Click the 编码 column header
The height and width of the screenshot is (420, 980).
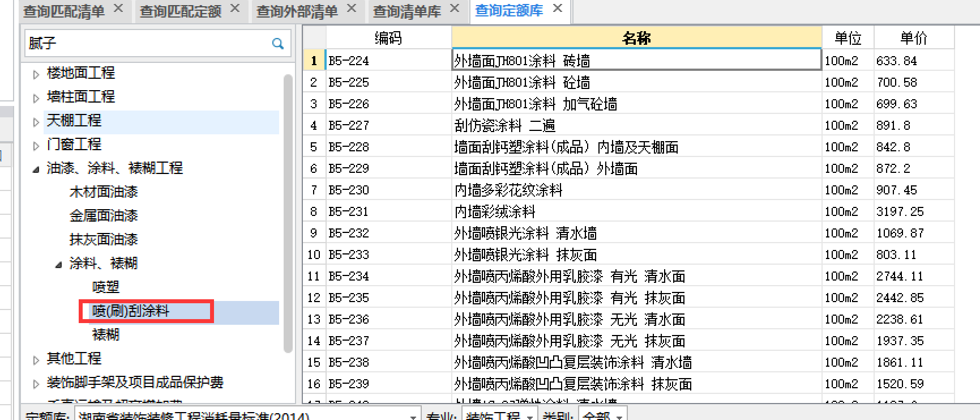click(x=388, y=38)
